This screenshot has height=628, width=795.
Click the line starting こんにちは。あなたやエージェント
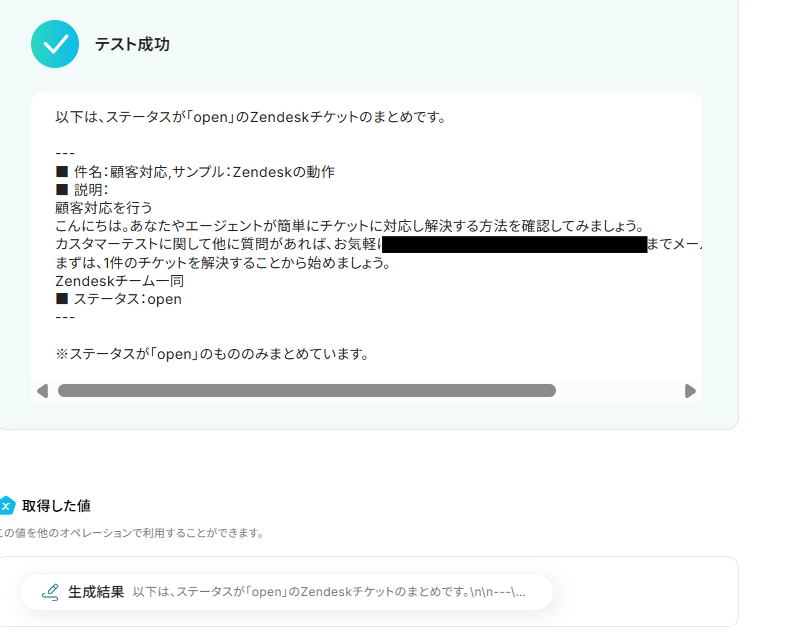pyautogui.click(x=350, y=226)
